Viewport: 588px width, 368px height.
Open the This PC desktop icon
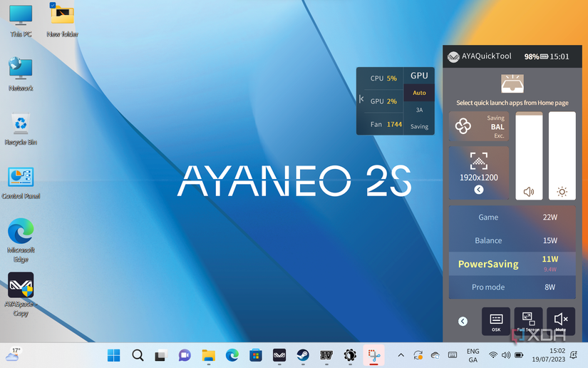21,21
